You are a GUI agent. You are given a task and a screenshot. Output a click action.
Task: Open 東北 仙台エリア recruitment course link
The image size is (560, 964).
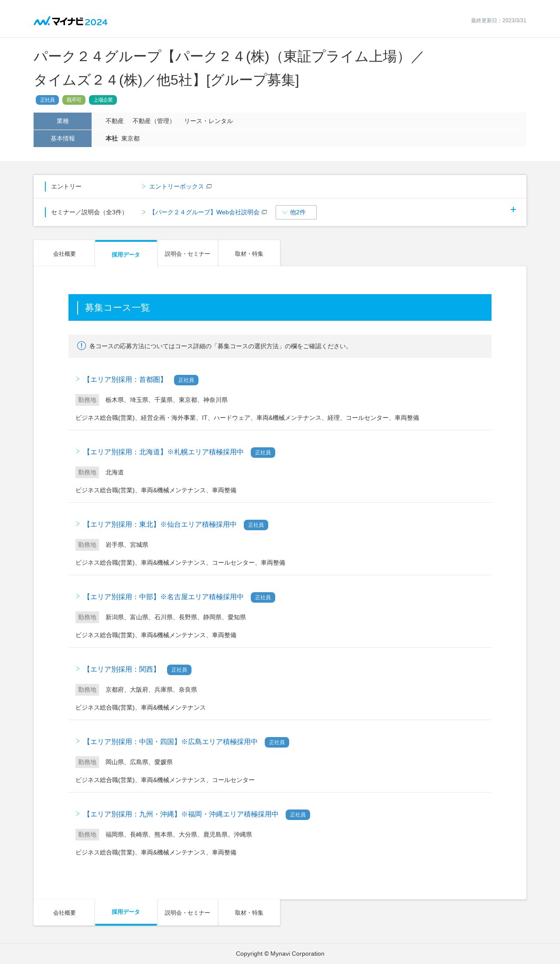click(x=160, y=525)
